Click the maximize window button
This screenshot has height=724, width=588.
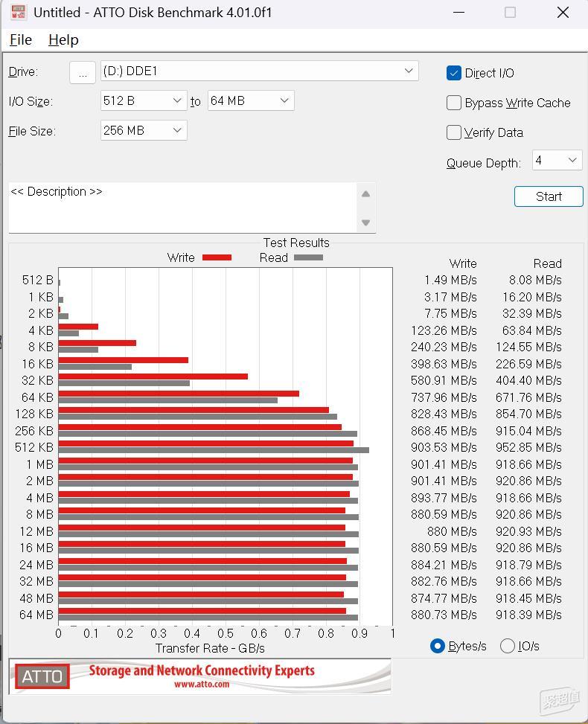click(510, 13)
